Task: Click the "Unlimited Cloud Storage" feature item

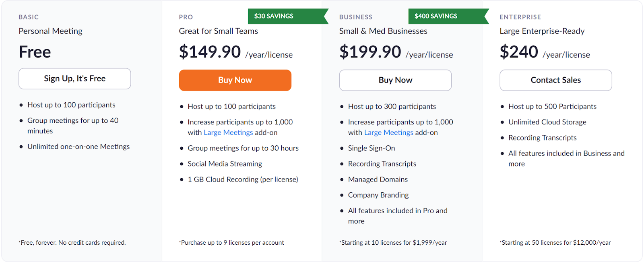Action: click(x=547, y=122)
